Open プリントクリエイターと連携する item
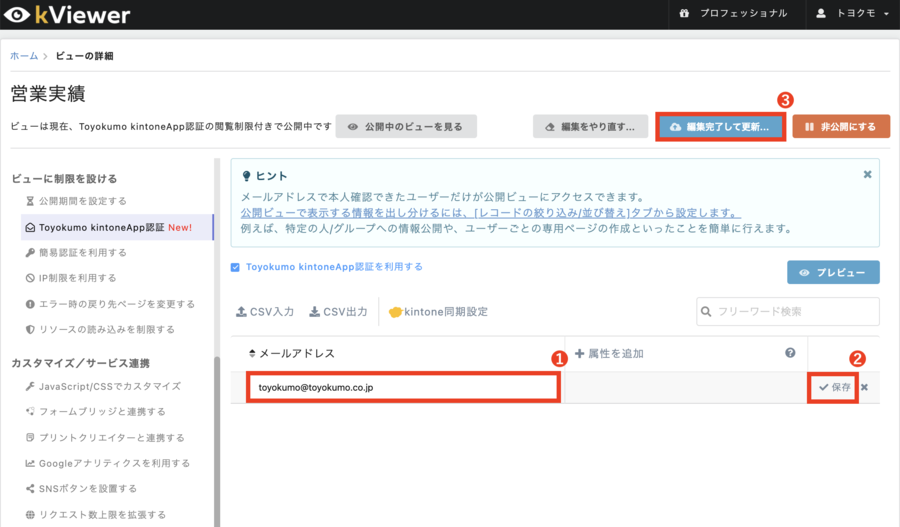This screenshot has width=900, height=527. tap(105, 437)
